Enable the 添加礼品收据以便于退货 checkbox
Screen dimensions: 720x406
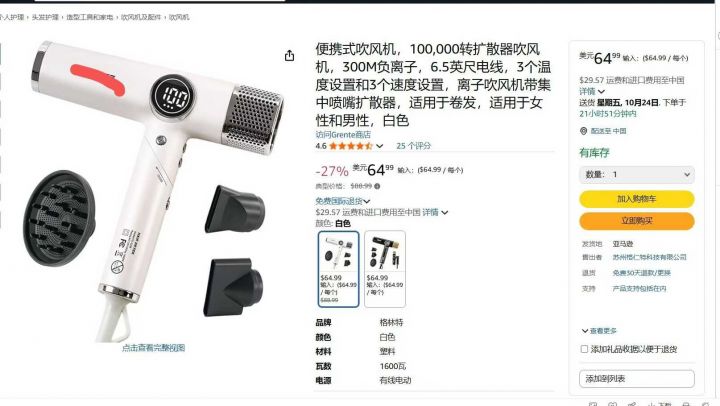click(585, 349)
